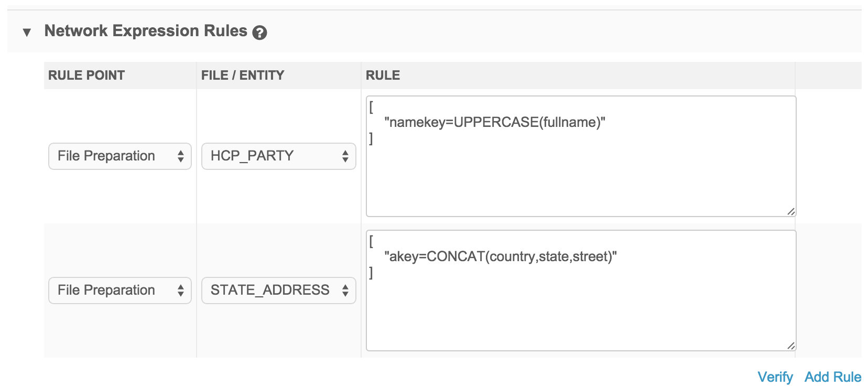Click the Add Rule link

(x=832, y=377)
